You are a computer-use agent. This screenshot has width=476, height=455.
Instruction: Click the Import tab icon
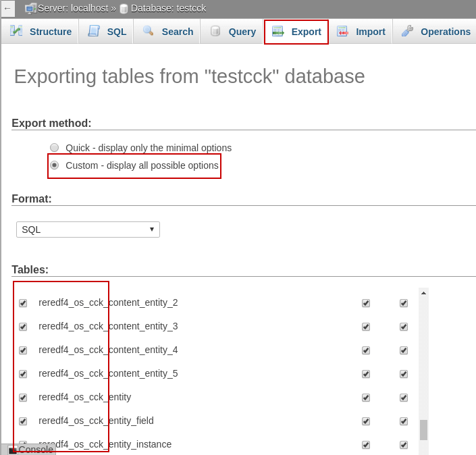[342, 31]
